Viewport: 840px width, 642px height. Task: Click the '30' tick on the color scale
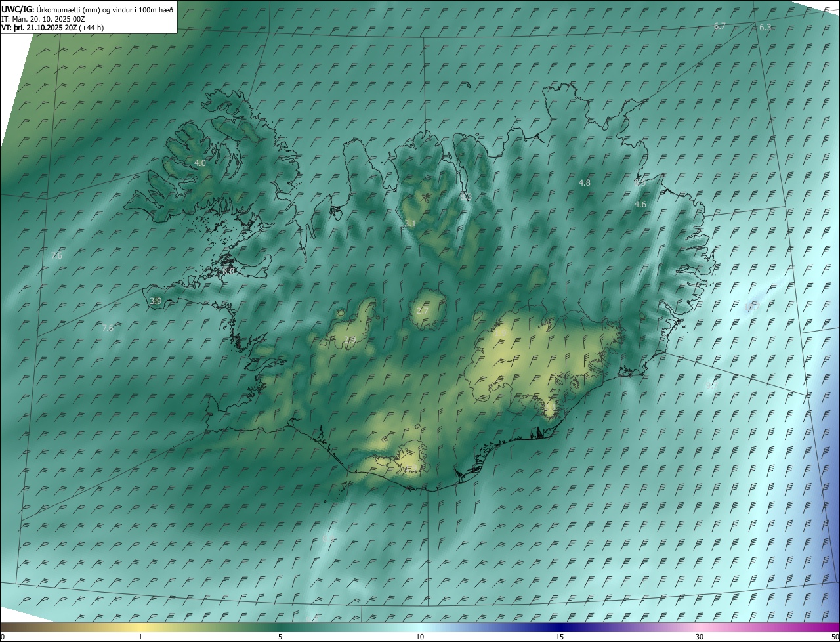point(700,637)
